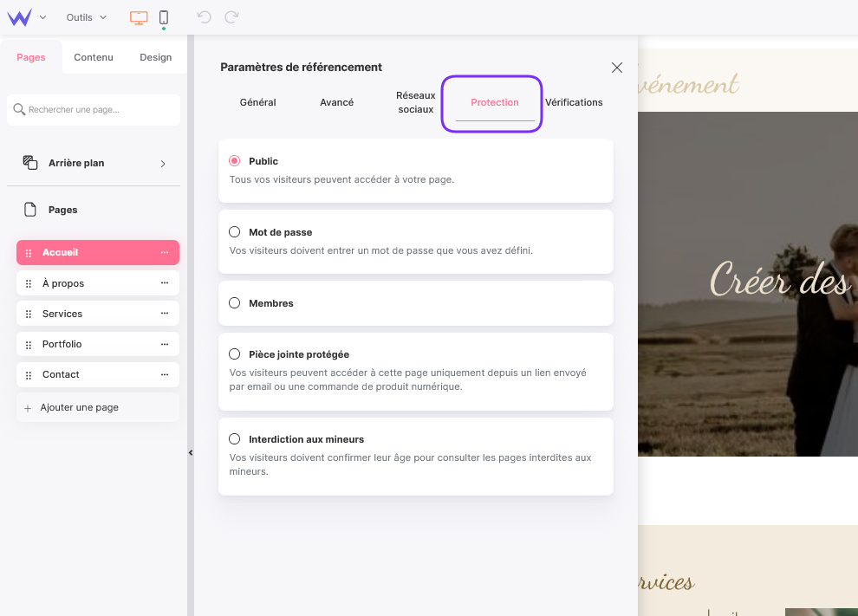
Task: Click the page search field
Action: click(94, 110)
